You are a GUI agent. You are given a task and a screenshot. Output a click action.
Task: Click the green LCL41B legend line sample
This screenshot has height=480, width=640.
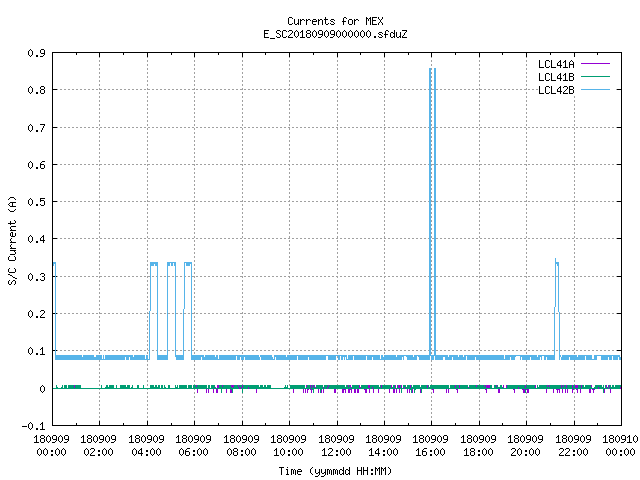tap(596, 77)
